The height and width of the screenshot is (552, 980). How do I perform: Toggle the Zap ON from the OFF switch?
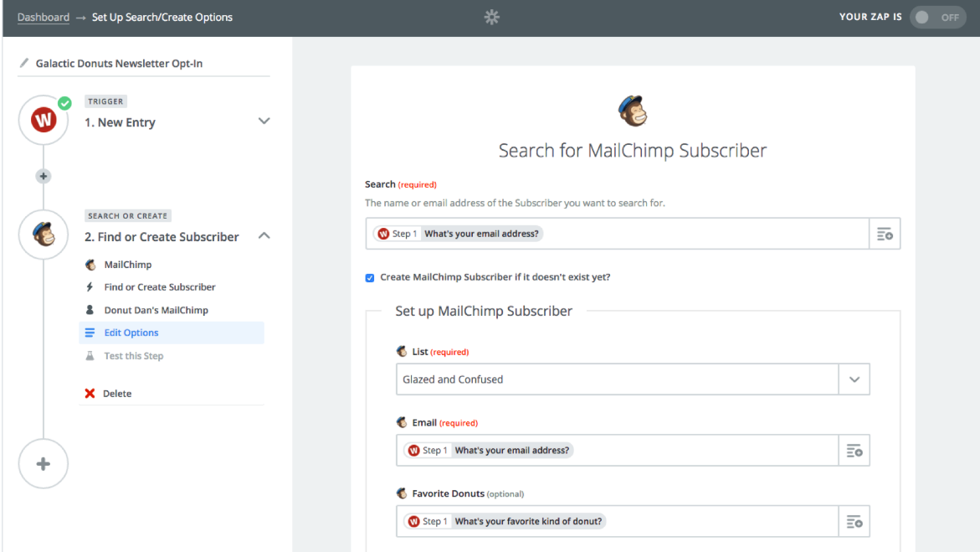click(937, 17)
